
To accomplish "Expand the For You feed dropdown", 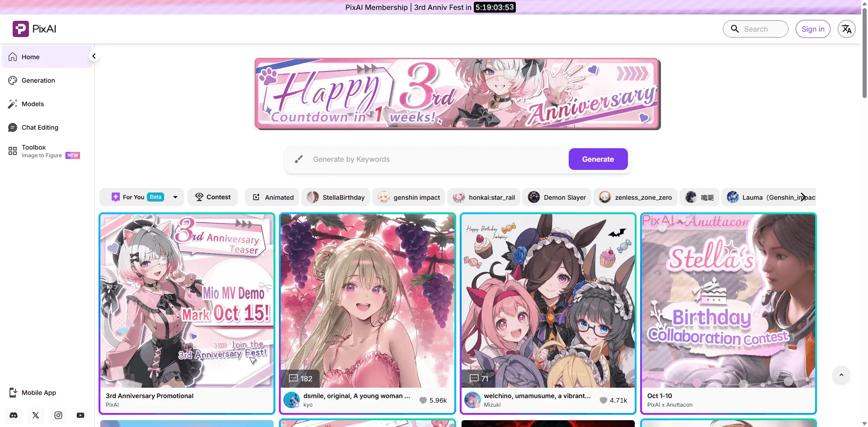I will [x=175, y=197].
